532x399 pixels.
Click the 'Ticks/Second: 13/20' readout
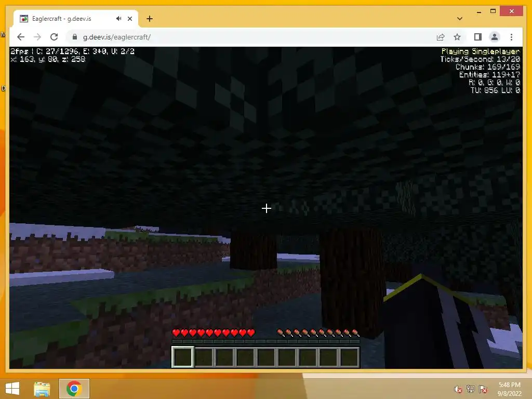[480, 59]
